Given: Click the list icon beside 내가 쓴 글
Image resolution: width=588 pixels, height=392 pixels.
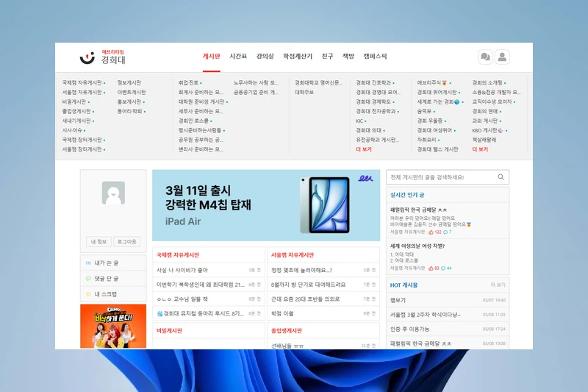Looking at the screenshot, I should tap(88, 263).
